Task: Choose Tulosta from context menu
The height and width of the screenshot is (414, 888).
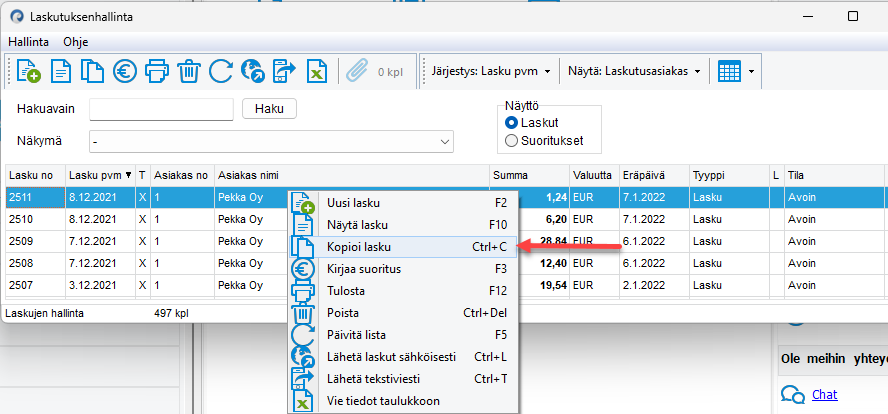Action: point(404,291)
